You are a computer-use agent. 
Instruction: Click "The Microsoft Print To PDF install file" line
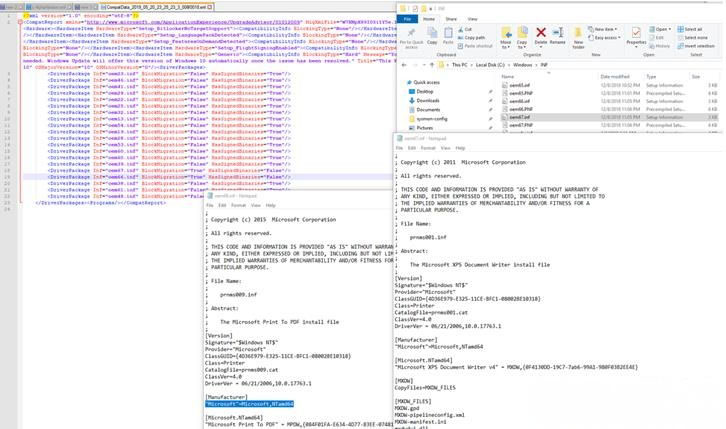click(280, 322)
